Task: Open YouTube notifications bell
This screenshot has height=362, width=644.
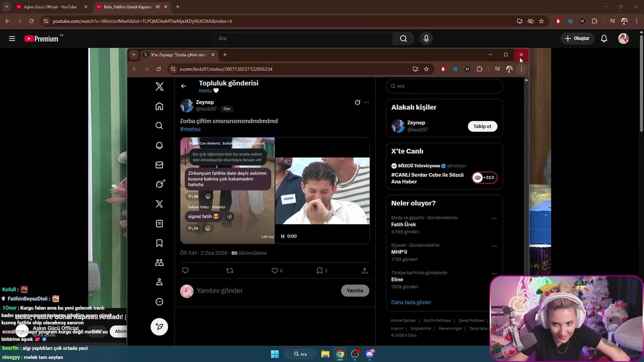Action: click(x=604, y=38)
